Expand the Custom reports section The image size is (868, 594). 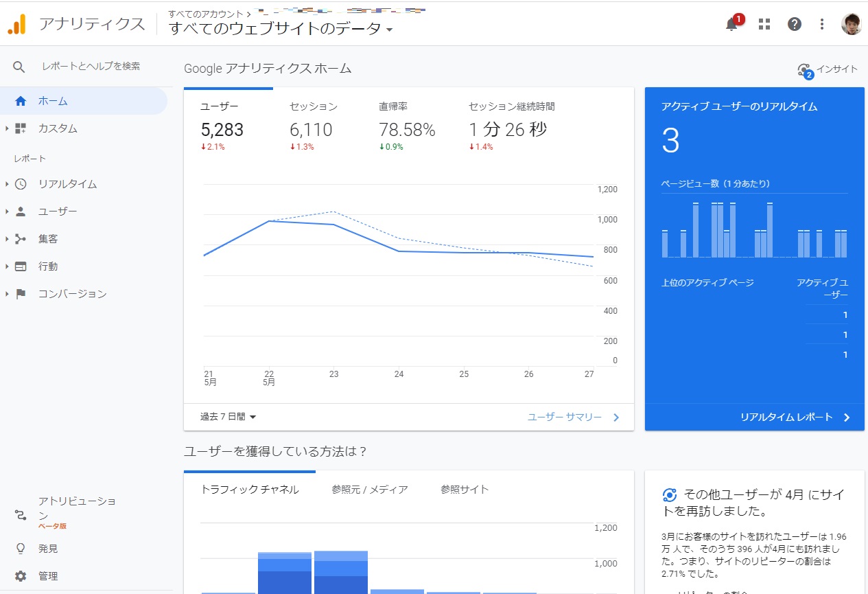[7, 128]
